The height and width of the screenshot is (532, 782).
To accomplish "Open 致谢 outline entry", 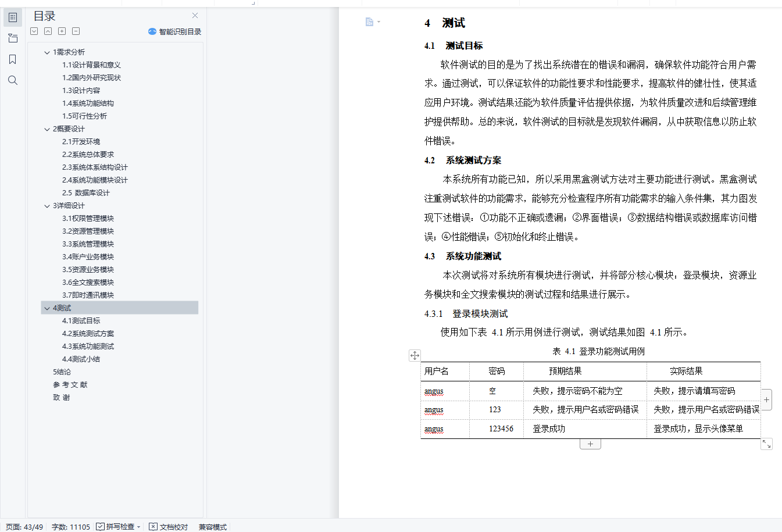I will [62, 398].
